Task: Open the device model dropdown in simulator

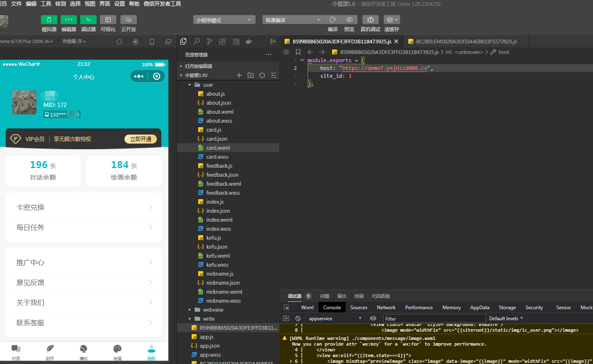Action: point(27,41)
